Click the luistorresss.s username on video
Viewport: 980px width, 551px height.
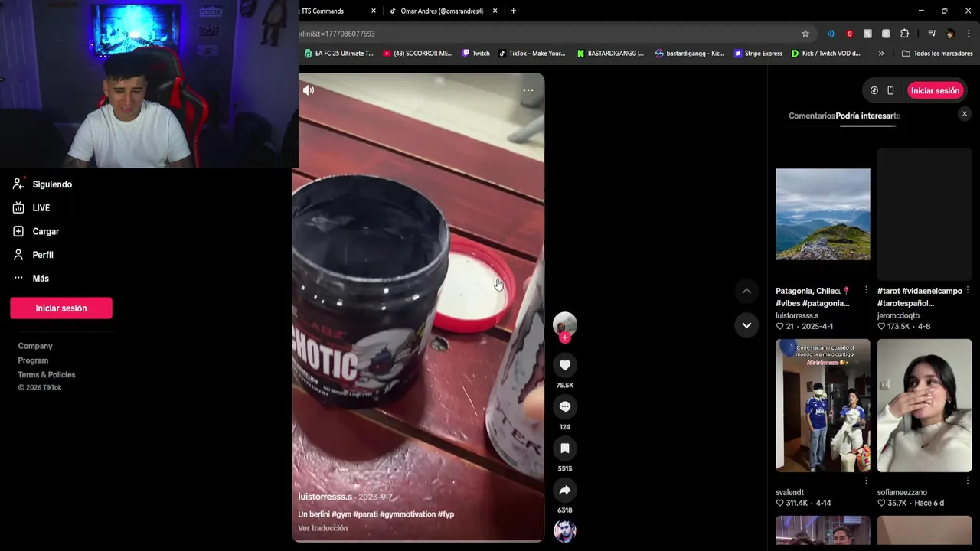[325, 497]
